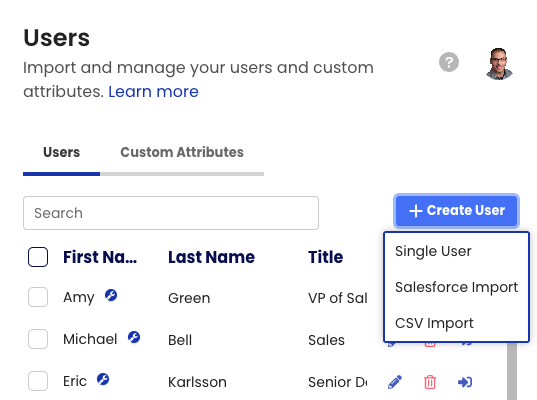The width and height of the screenshot is (537, 400).
Task: Check the box for Amy Green
Action: tap(38, 297)
